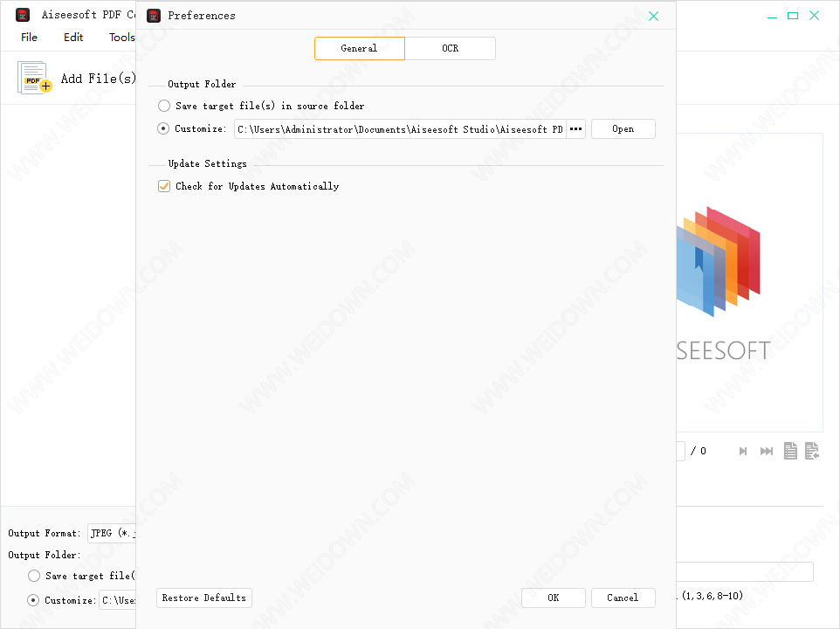Select Customize radio in main window
Screen dimensions: 840x629
tap(33, 600)
